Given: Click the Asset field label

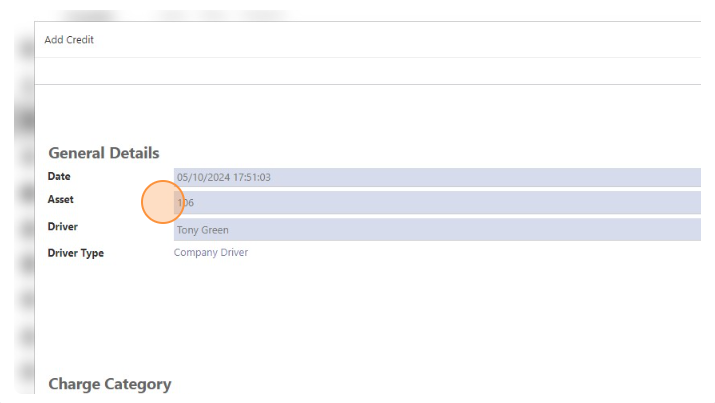Looking at the screenshot, I should click(x=61, y=200).
